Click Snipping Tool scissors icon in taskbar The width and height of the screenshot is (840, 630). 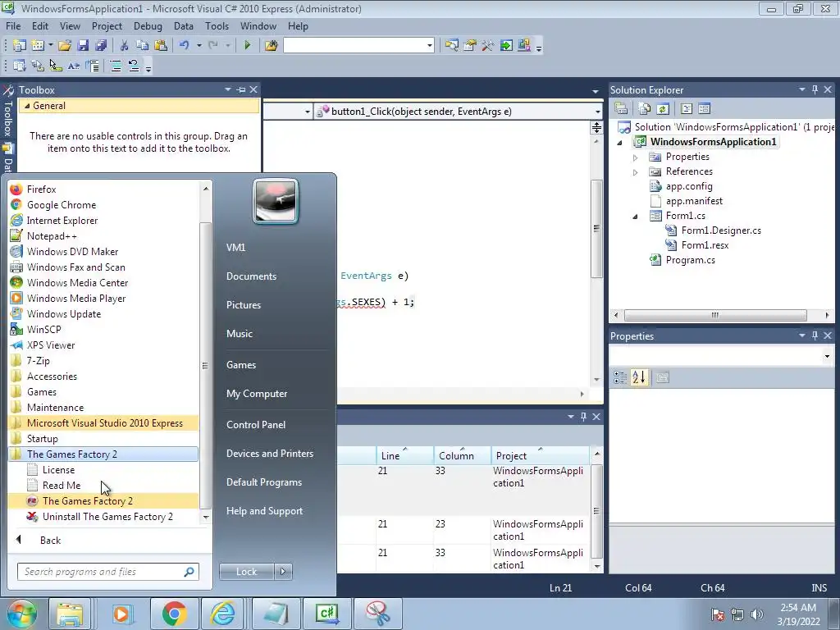377,614
